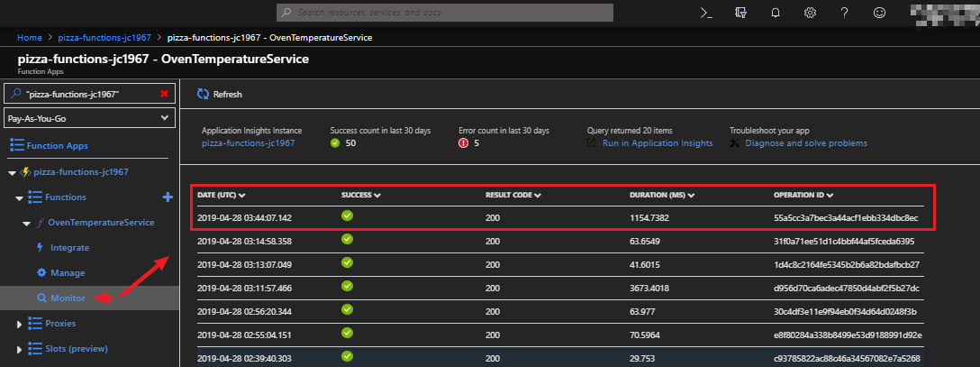
Task: Collapse the Functions tree node arrow
Action: pos(20,197)
